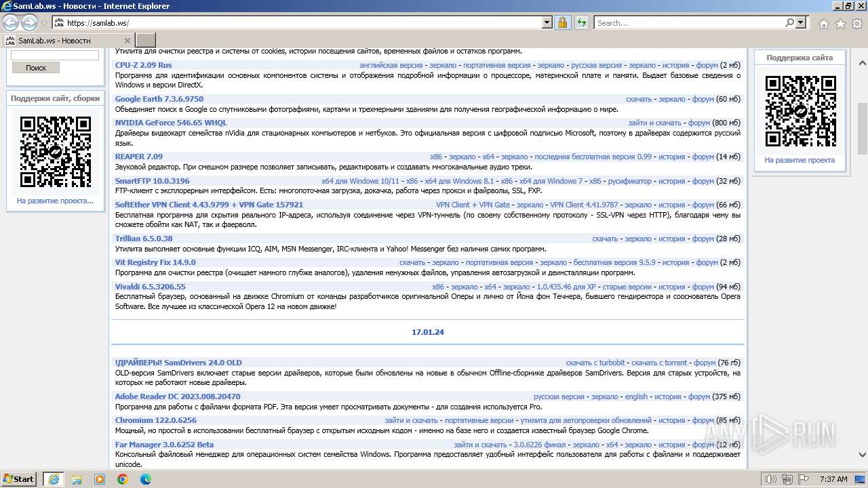Open the volume speaker tray icon
This screenshot has height=488, width=868.
[770, 479]
